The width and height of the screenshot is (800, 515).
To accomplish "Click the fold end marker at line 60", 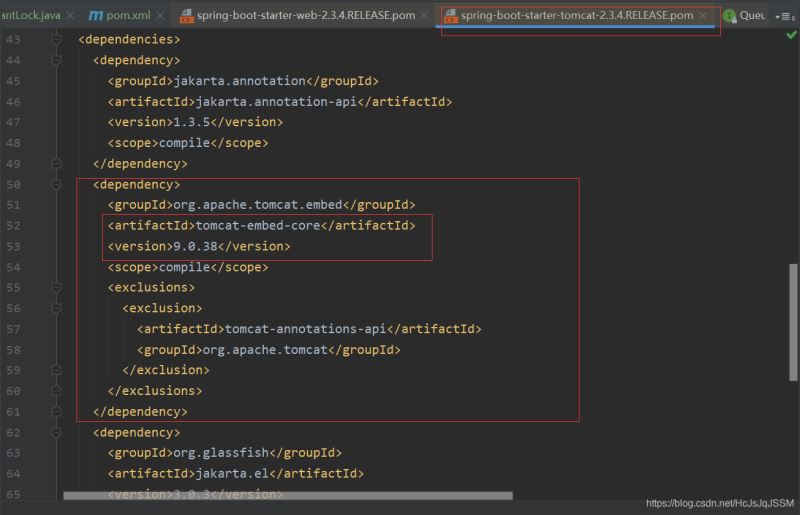I will tap(57, 390).
